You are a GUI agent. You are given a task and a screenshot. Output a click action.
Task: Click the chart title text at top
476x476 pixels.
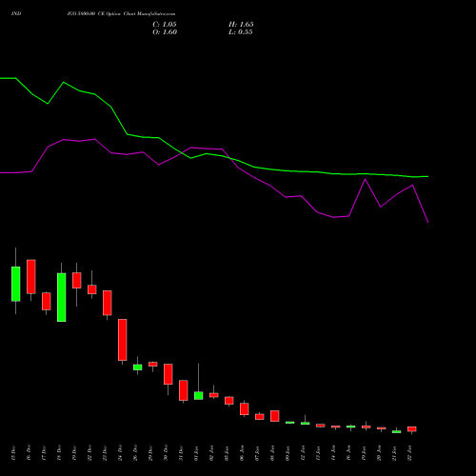[93, 14]
